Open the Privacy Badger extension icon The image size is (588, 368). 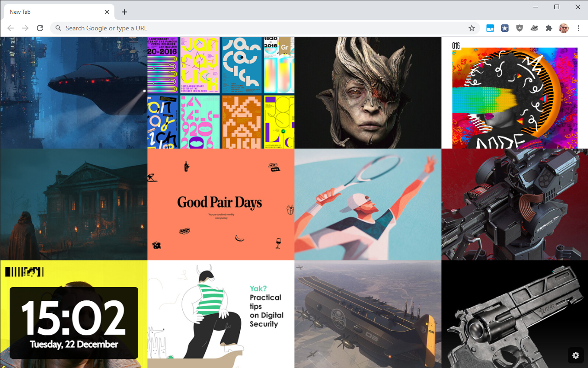(x=534, y=28)
